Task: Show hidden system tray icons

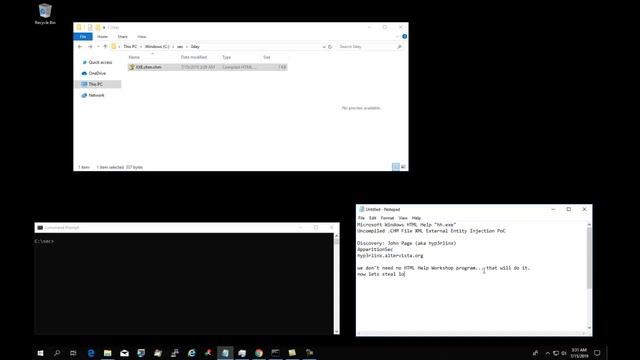Action: tap(547, 353)
